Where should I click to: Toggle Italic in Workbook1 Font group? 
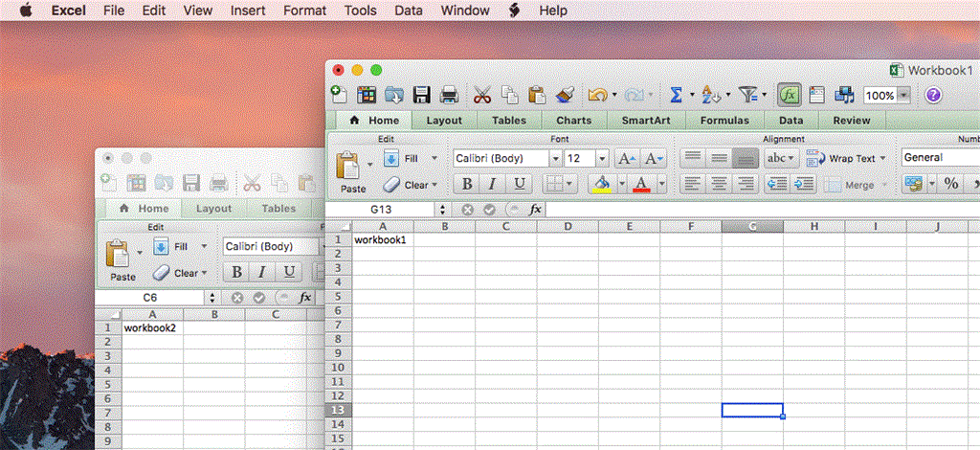[x=493, y=184]
